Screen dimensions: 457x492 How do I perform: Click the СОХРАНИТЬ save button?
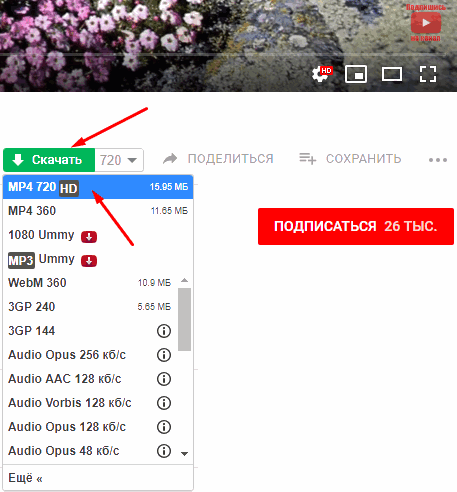[x=350, y=159]
